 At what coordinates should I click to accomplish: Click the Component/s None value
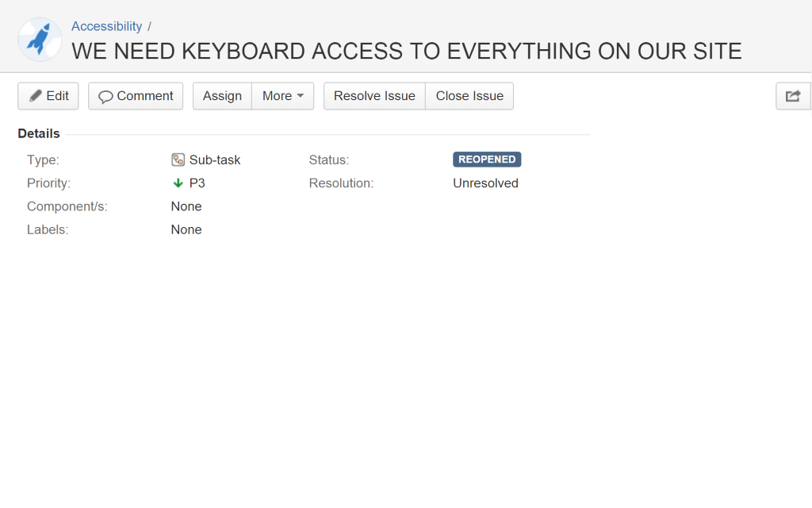click(186, 206)
